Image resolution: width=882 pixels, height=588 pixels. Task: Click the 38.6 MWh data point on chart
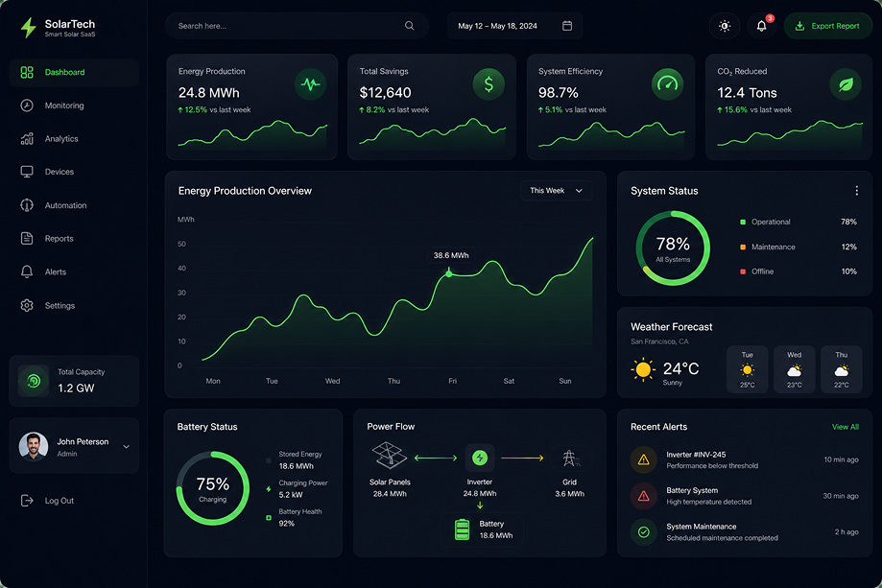point(449,273)
